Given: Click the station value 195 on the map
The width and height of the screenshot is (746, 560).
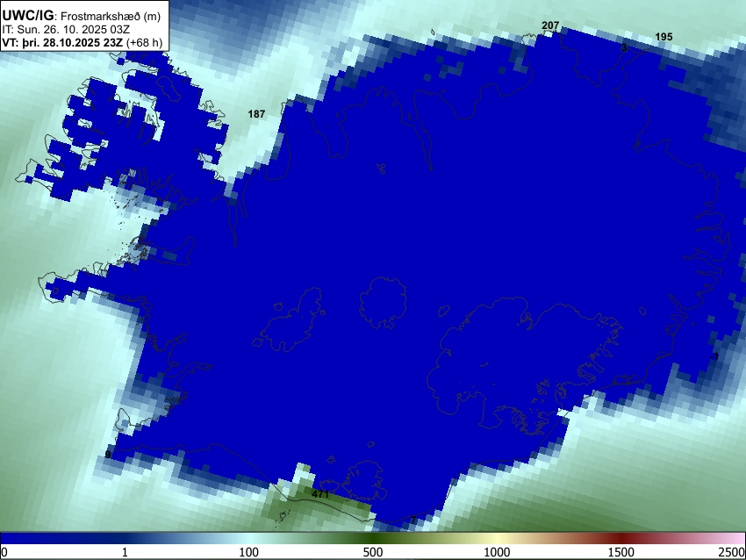Looking at the screenshot, I should click(664, 37).
